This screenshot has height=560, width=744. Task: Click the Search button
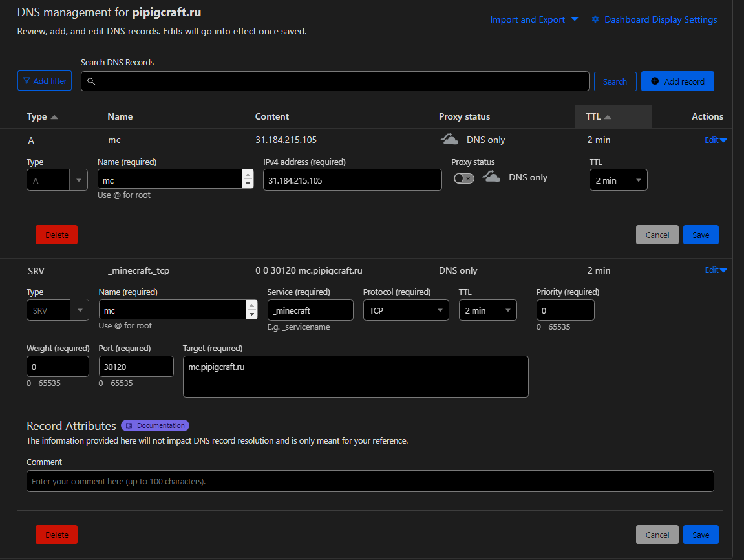click(615, 81)
